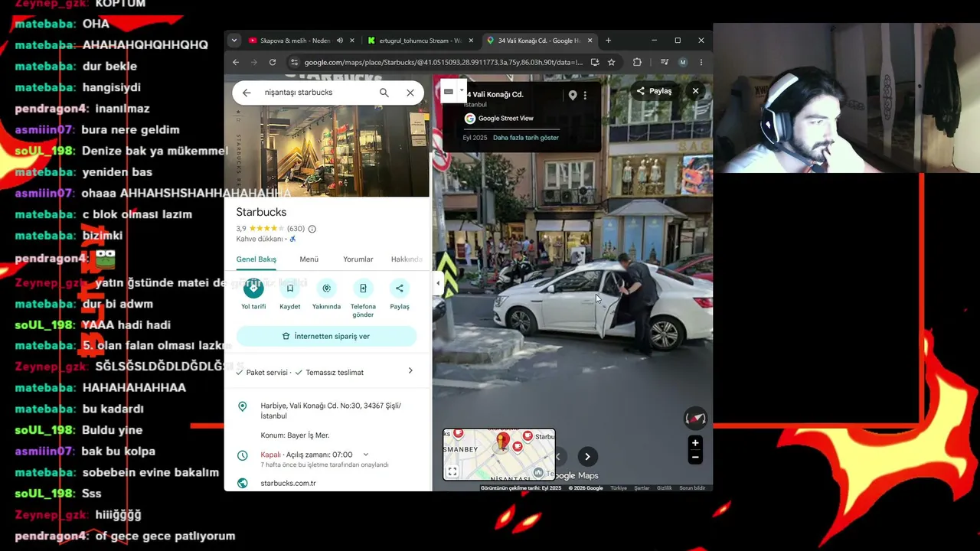980x551 pixels.
Task: Open the Menü tab
Action: pos(309,259)
